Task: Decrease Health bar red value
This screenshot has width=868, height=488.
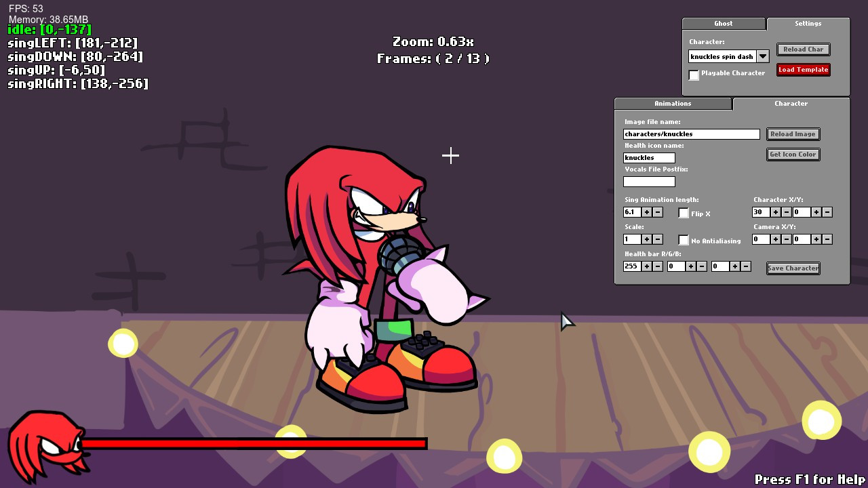Action: tap(658, 266)
